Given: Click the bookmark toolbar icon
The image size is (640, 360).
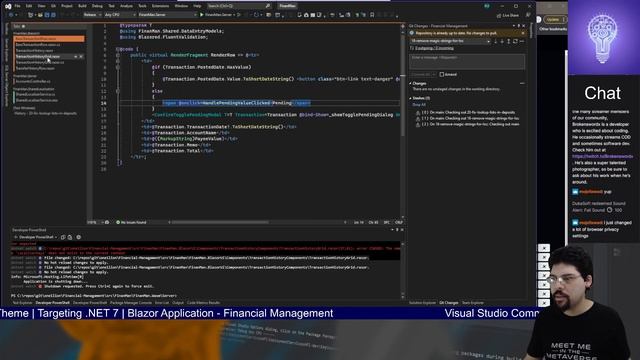Looking at the screenshot, I should point(372,15).
